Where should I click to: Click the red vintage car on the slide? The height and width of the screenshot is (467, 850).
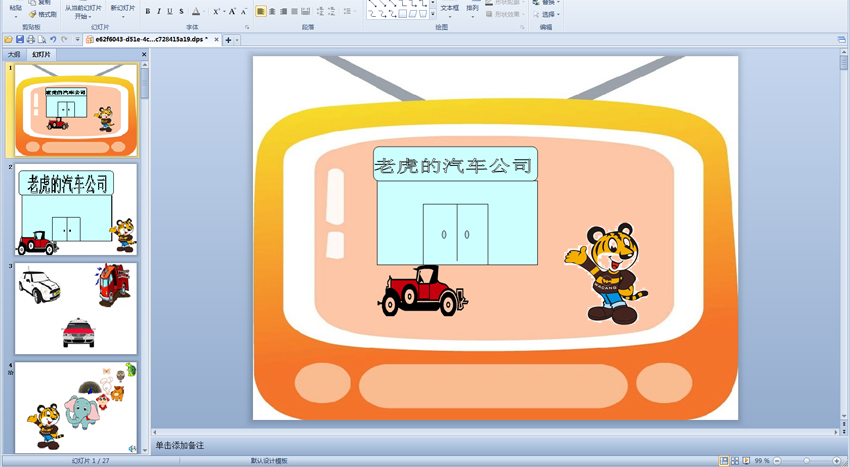pos(423,291)
